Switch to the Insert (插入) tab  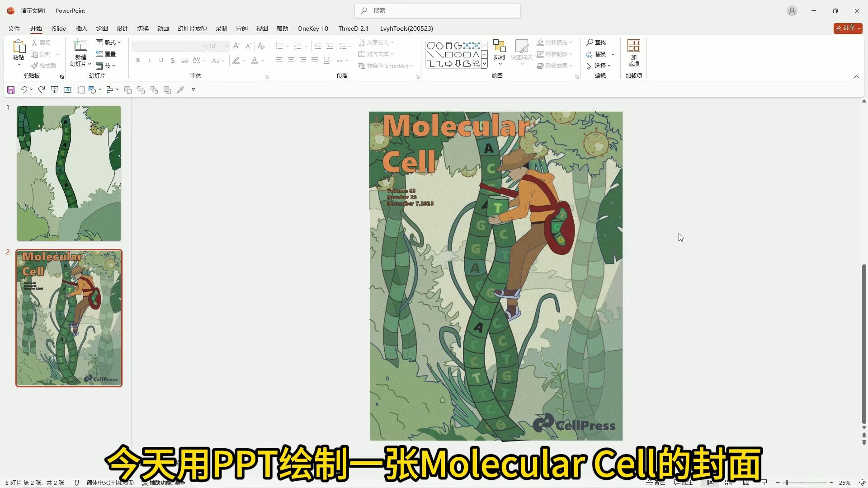81,28
